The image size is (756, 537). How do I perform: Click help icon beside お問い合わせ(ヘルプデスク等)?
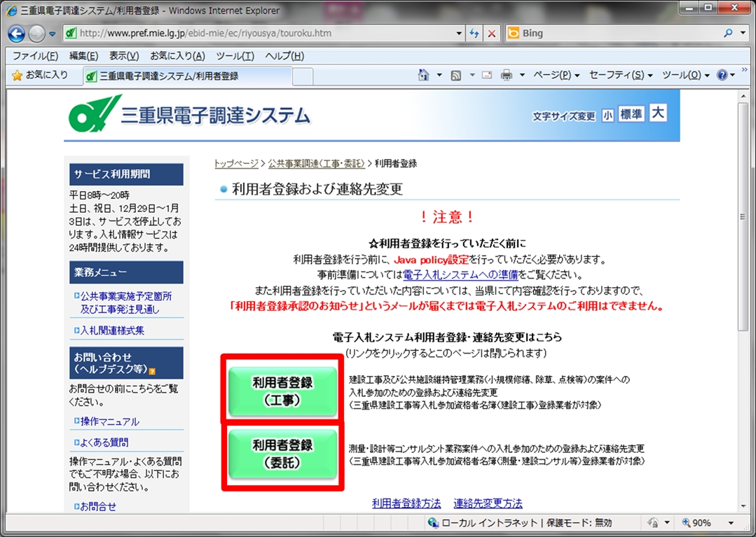152,371
